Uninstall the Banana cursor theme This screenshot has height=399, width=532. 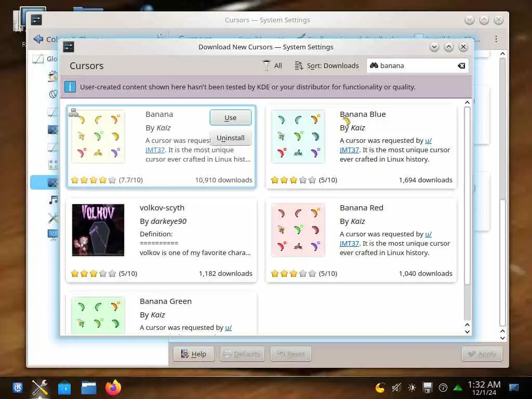click(230, 138)
